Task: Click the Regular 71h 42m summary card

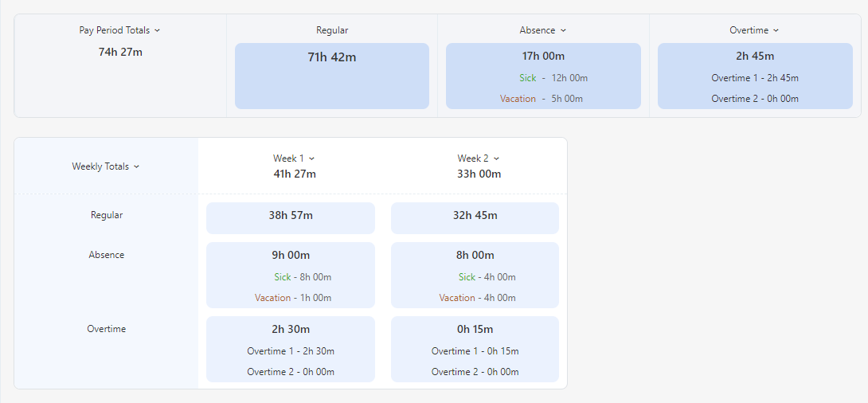Action: click(x=331, y=76)
